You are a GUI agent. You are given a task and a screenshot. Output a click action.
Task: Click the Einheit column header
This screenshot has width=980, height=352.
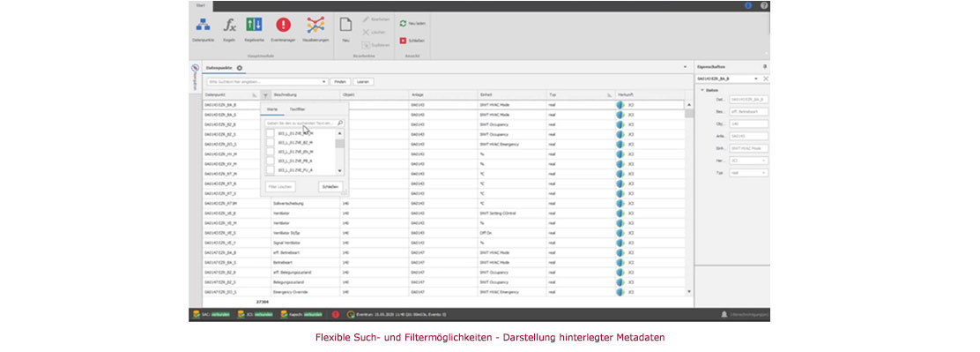coord(512,95)
